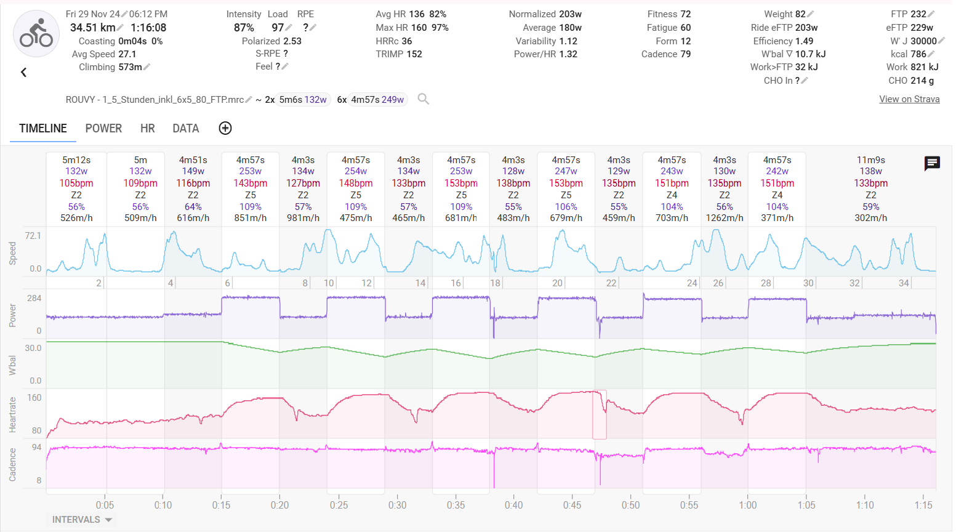Rename the ROUVY activity with pencil icon

tap(248, 100)
